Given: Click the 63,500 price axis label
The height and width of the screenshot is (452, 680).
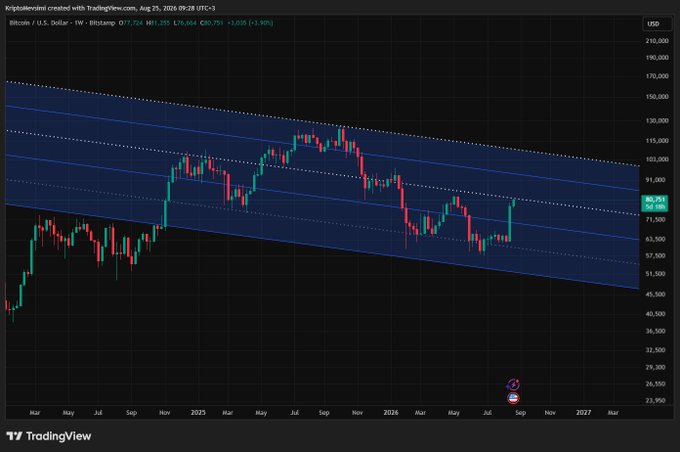Looking at the screenshot, I should click(657, 239).
